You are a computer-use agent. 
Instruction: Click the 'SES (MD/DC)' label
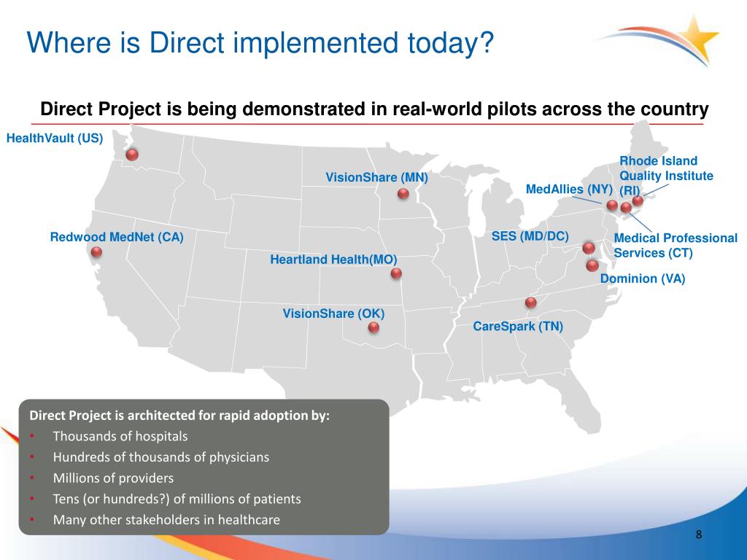(530, 236)
